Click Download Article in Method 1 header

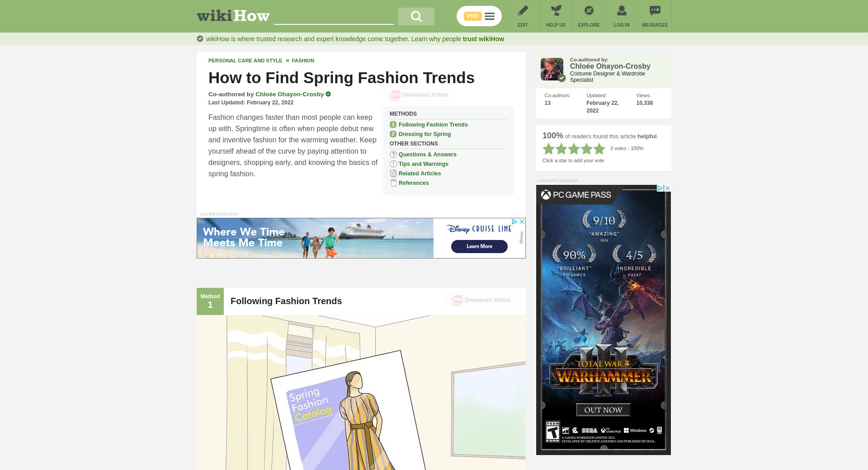(x=482, y=300)
